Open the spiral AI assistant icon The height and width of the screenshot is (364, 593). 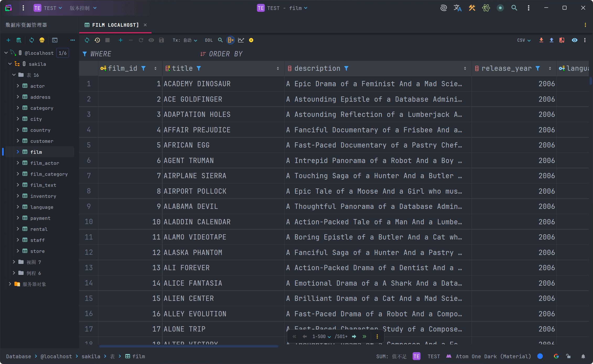point(444,8)
